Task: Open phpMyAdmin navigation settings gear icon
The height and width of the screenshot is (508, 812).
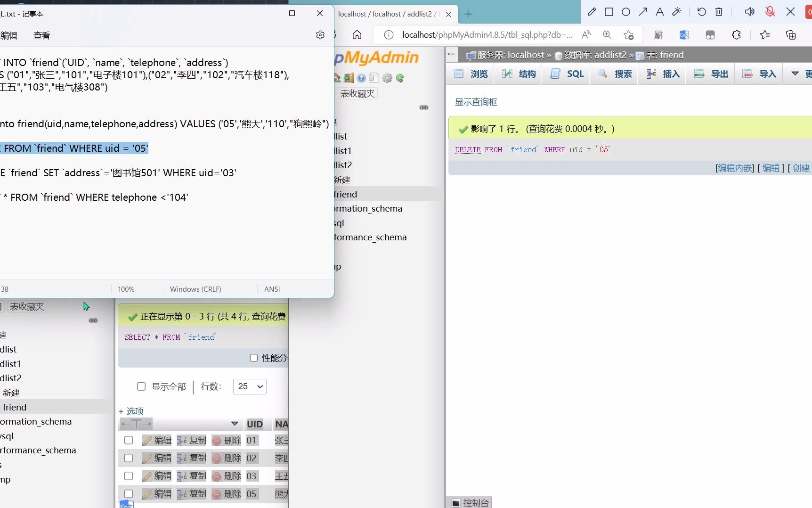Action: pyautogui.click(x=387, y=78)
